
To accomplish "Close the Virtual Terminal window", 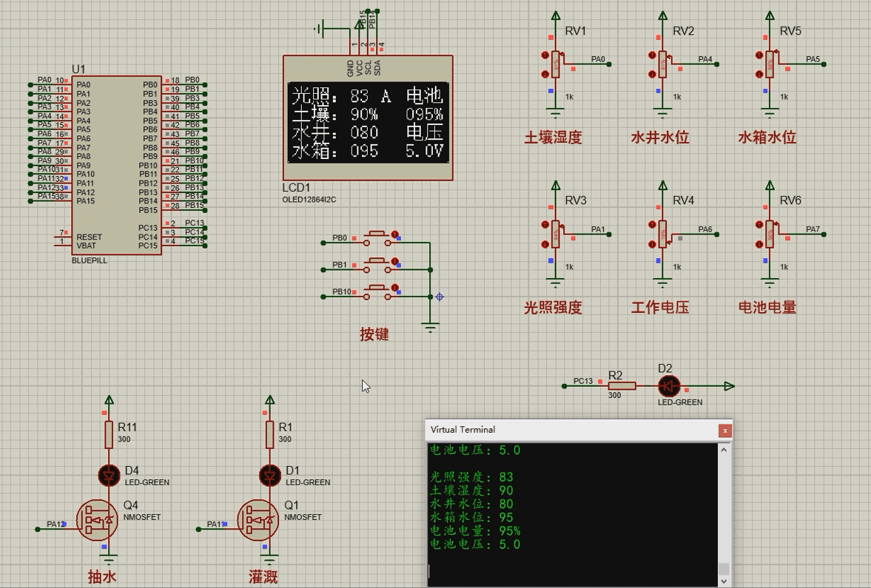I will pyautogui.click(x=724, y=430).
